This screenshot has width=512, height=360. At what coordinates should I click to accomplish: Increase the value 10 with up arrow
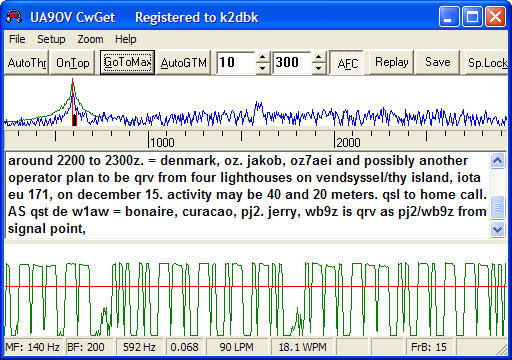point(263,57)
